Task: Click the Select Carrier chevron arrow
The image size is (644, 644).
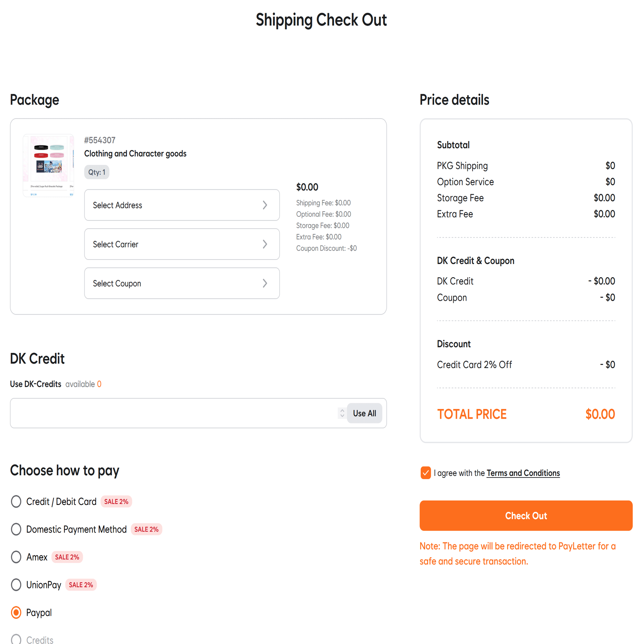Action: click(265, 244)
